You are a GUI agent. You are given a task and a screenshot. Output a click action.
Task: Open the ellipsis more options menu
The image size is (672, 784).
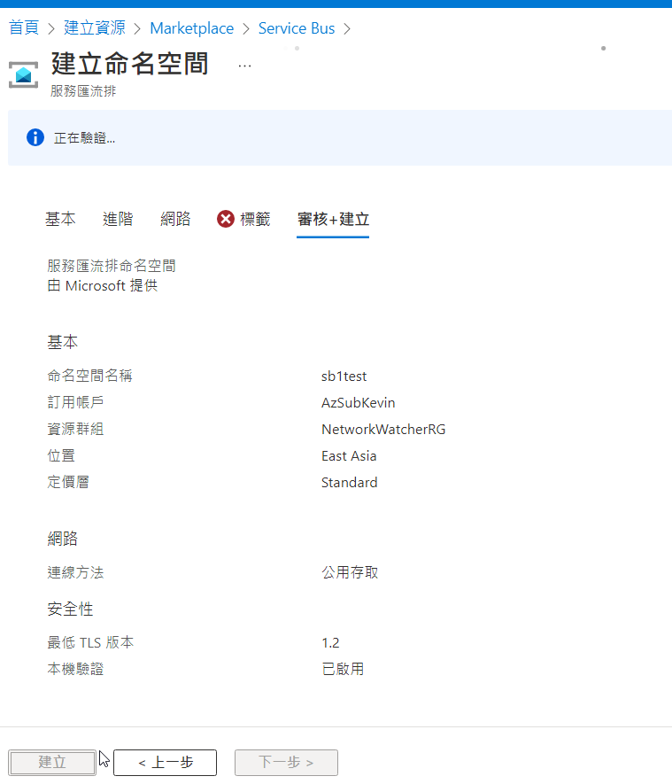click(x=244, y=66)
